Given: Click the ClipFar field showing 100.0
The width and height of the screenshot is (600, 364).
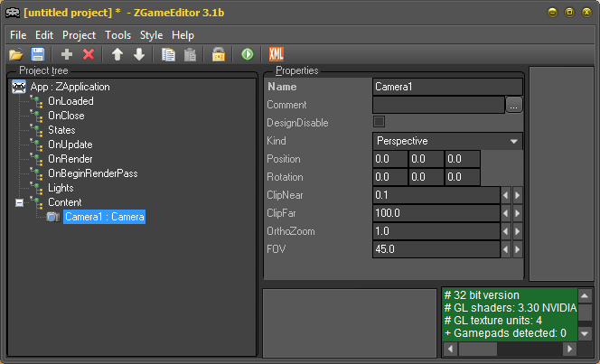Looking at the screenshot, I should point(436,213).
